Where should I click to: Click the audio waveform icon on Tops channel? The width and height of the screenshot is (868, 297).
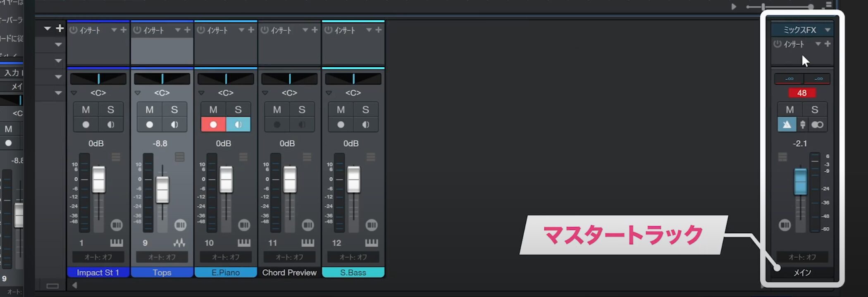(179, 243)
